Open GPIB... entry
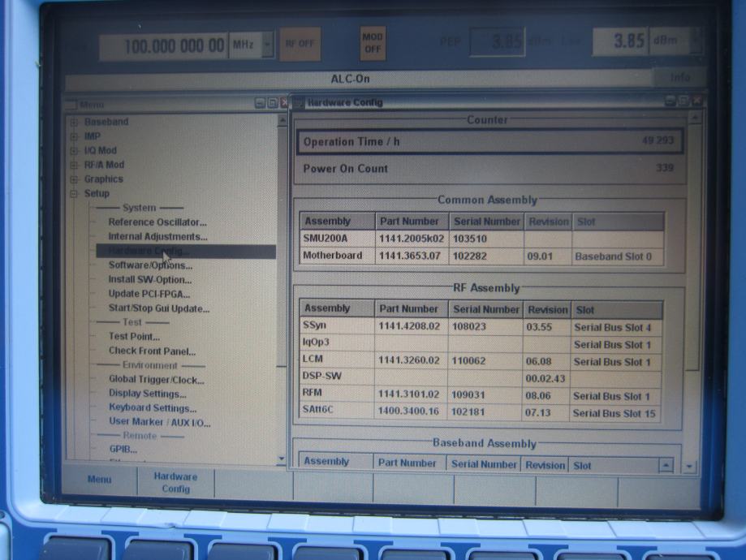 pos(123,449)
